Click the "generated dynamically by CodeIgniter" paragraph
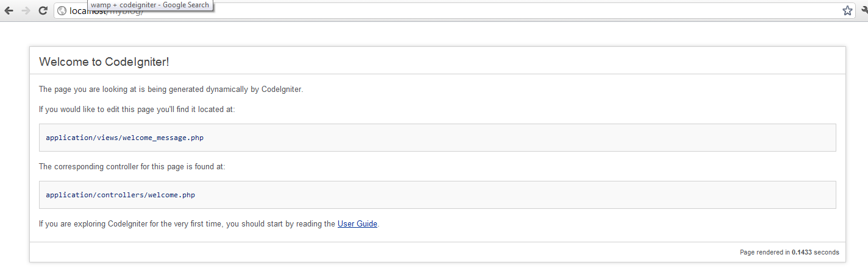The height and width of the screenshot is (274, 868). pos(171,90)
